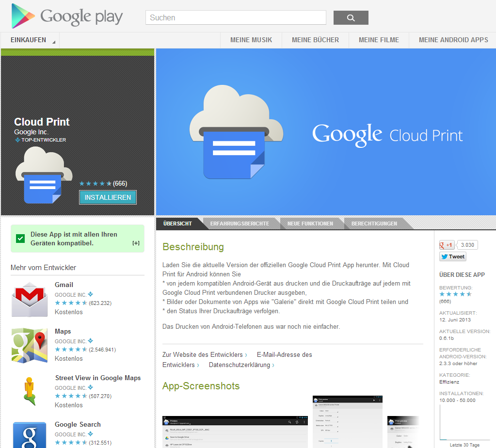Click the Cloud Print star rating (666)
This screenshot has height=448, width=496.
[103, 183]
